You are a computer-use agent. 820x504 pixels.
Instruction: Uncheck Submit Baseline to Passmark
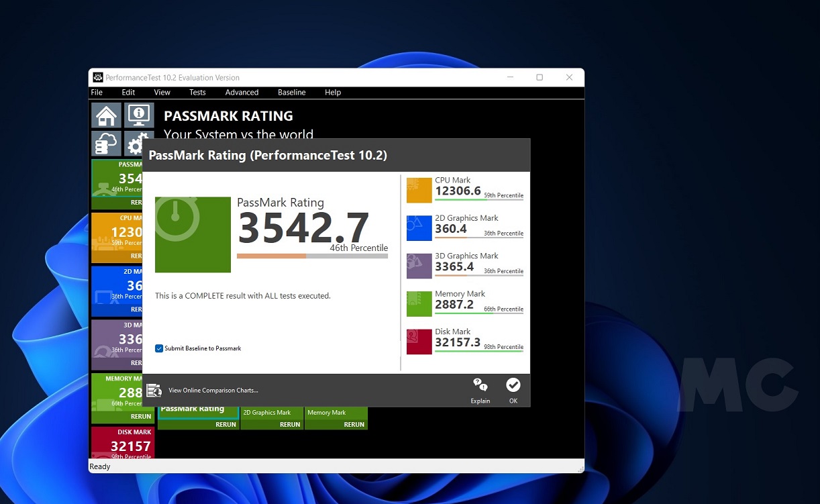pos(159,348)
